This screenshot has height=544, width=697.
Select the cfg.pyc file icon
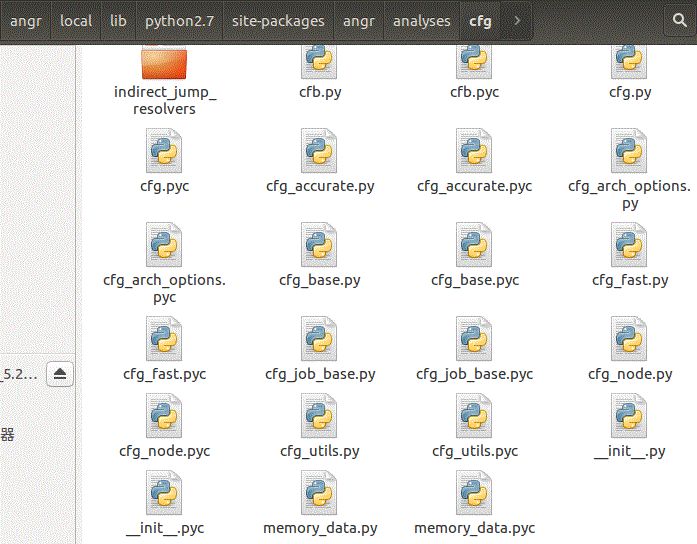click(164, 151)
